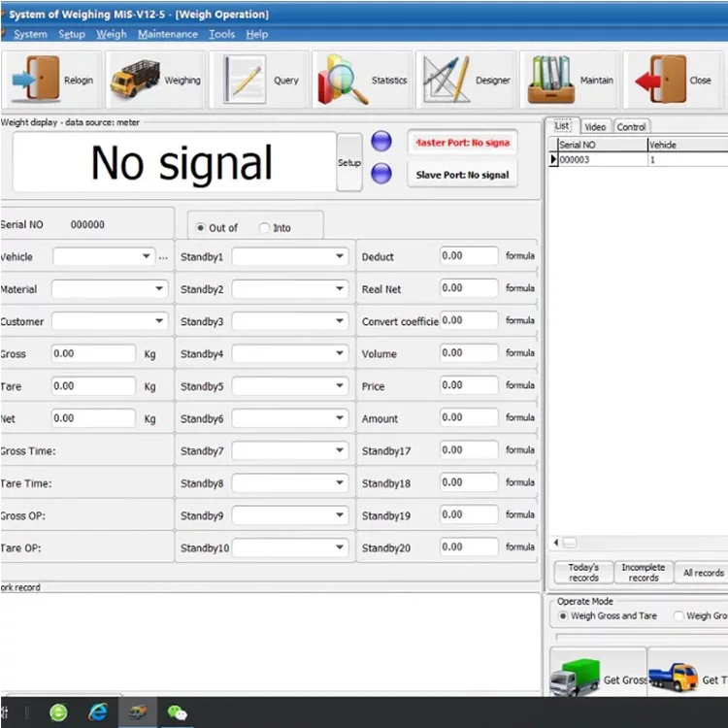Expand the Material dropdown list

coord(159,289)
